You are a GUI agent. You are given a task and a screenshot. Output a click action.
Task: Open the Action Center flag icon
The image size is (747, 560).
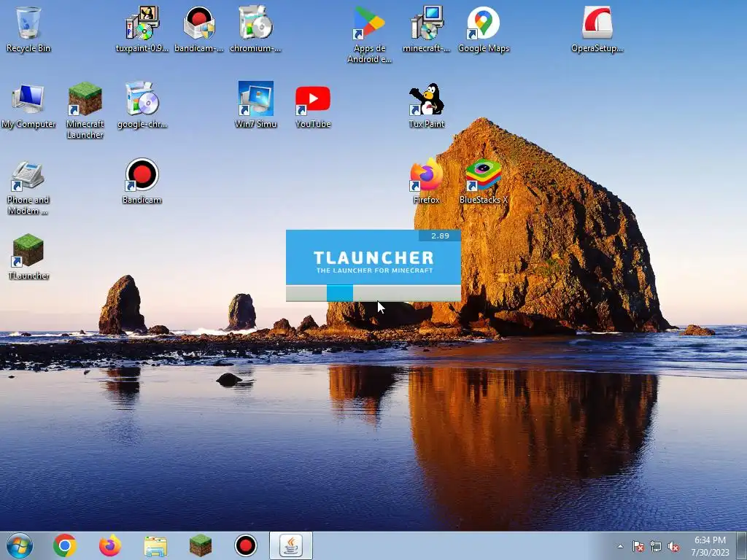[638, 546]
